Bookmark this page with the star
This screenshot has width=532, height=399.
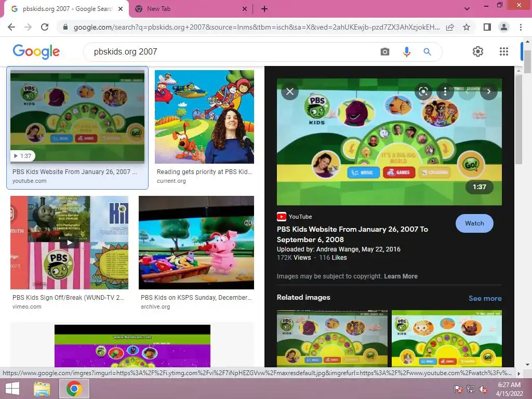coord(467,27)
